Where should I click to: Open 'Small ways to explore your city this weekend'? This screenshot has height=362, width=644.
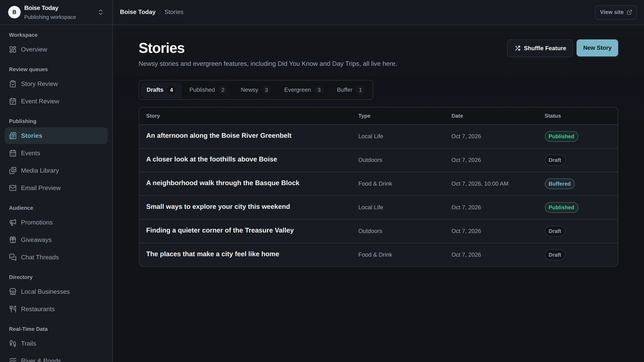(218, 207)
